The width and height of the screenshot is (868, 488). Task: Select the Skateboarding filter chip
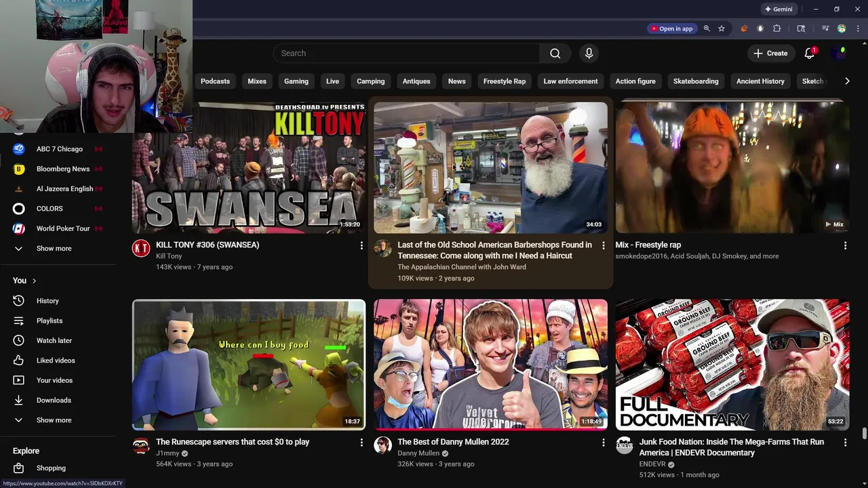click(x=696, y=81)
